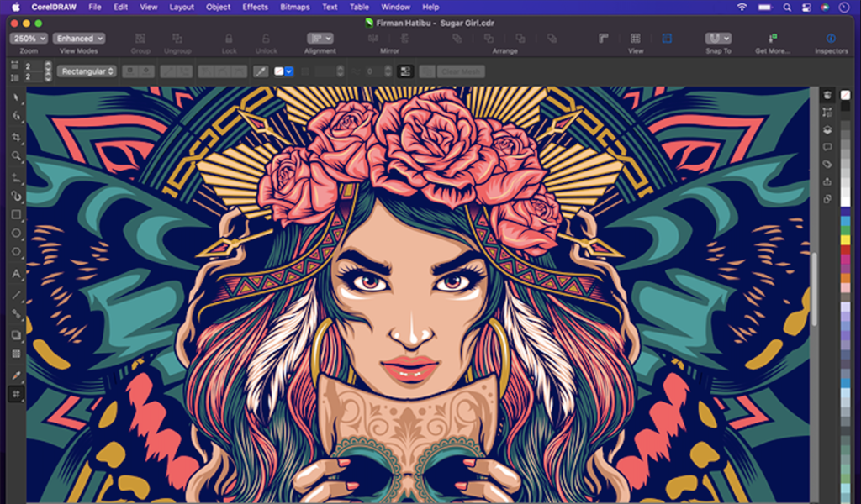
Task: Open the tag-shaped inspector icon
Action: [x=827, y=164]
